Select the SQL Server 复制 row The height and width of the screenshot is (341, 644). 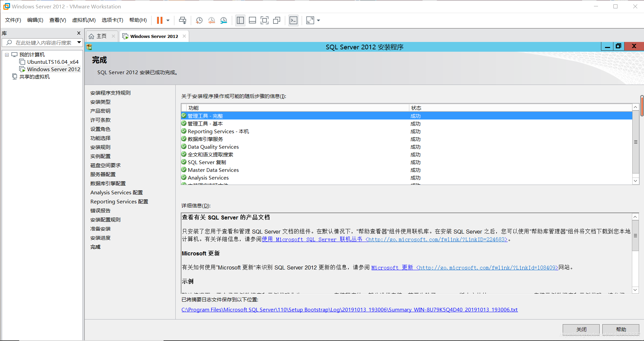click(x=406, y=162)
